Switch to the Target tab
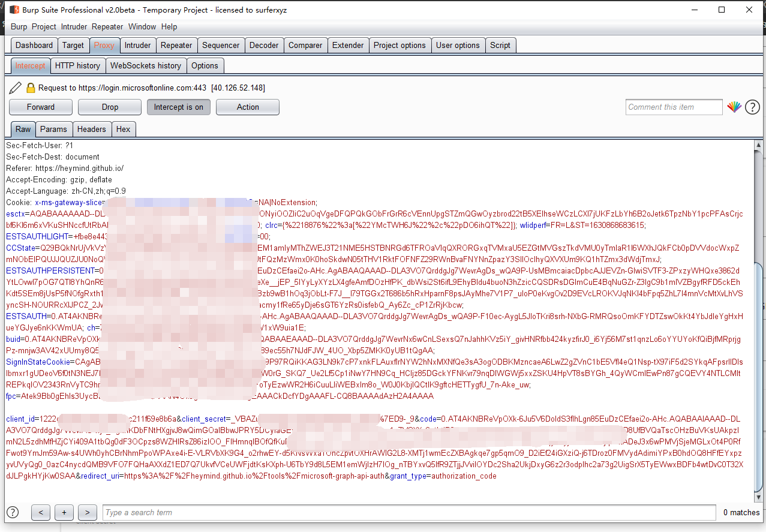The image size is (766, 532). coord(73,45)
